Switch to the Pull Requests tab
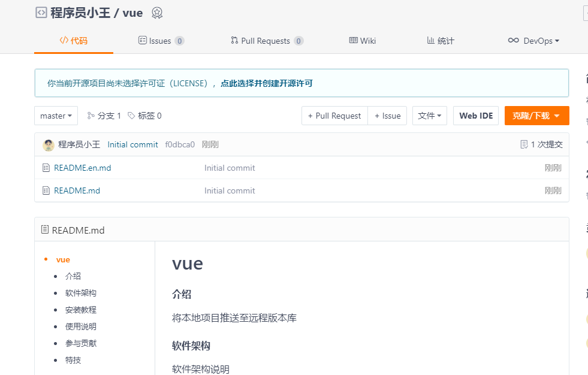Image resolution: width=588 pixels, height=375 pixels. (x=266, y=41)
